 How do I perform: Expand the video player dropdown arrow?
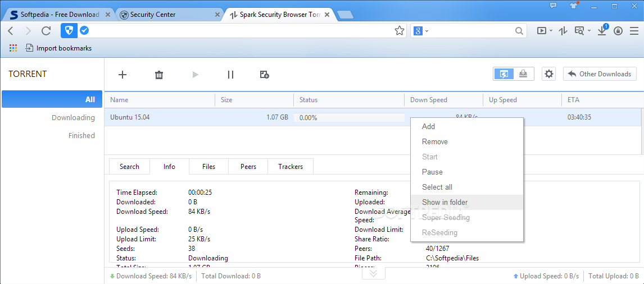[x=550, y=31]
